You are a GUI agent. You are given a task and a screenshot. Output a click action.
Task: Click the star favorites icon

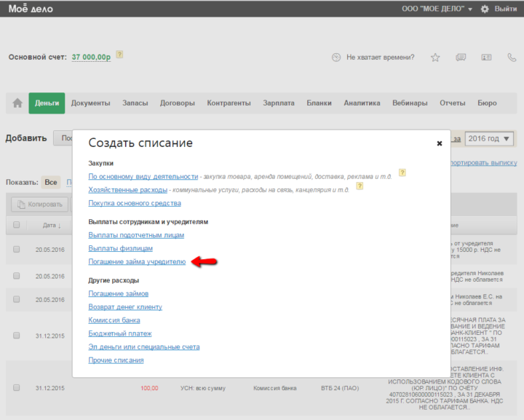pos(435,58)
